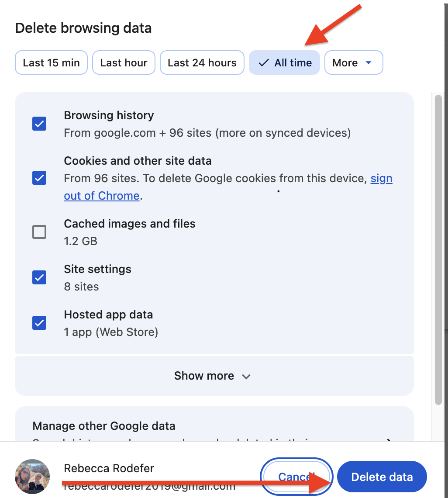Choose the Last 24 hours range

click(202, 62)
